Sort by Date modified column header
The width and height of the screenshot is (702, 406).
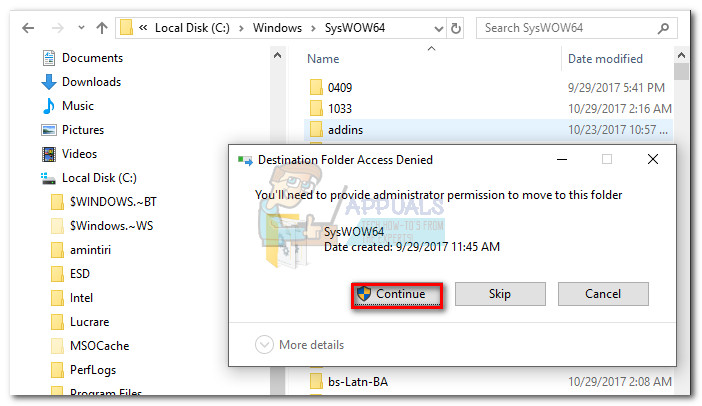(x=608, y=59)
